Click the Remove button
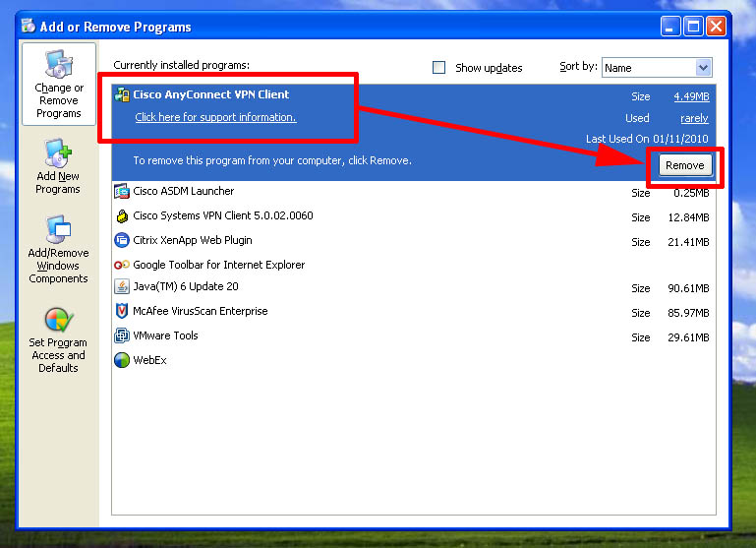The height and width of the screenshot is (548, 756). pos(684,165)
